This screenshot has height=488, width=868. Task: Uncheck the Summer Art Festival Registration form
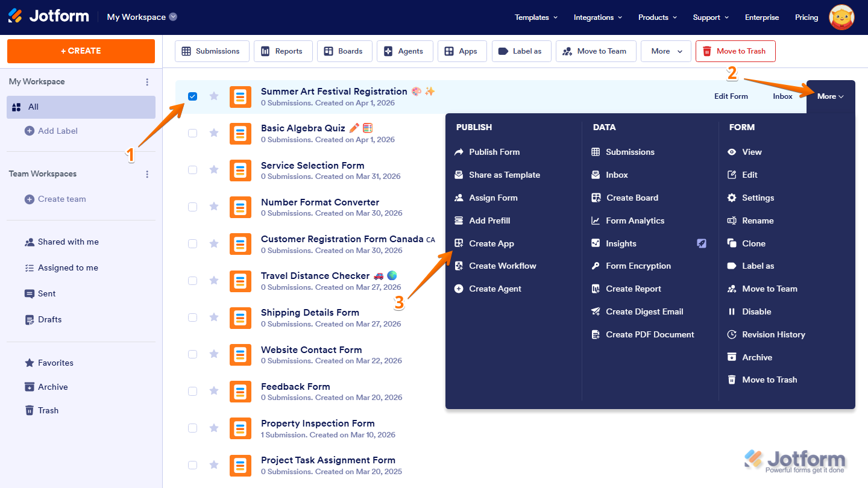point(192,96)
